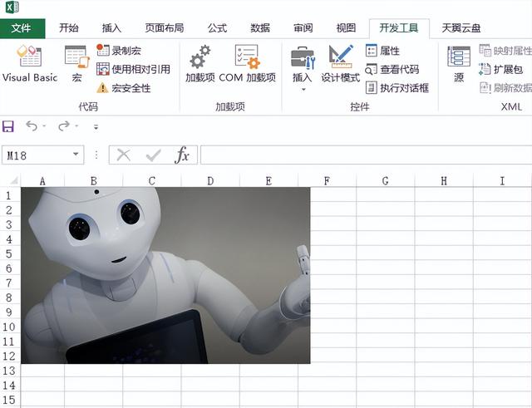Open the 文件 file menu
The height and width of the screenshot is (408, 532).
coord(22,27)
